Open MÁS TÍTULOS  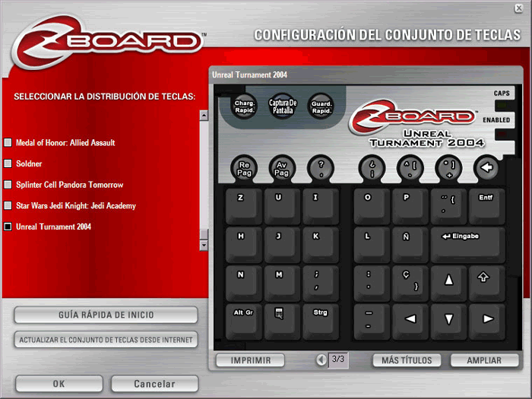407,360
